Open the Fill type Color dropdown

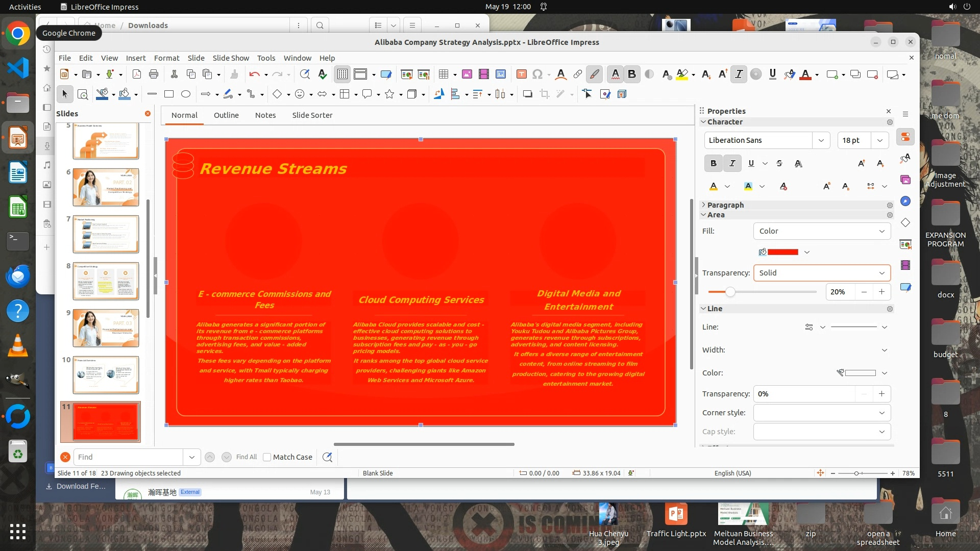click(x=821, y=231)
